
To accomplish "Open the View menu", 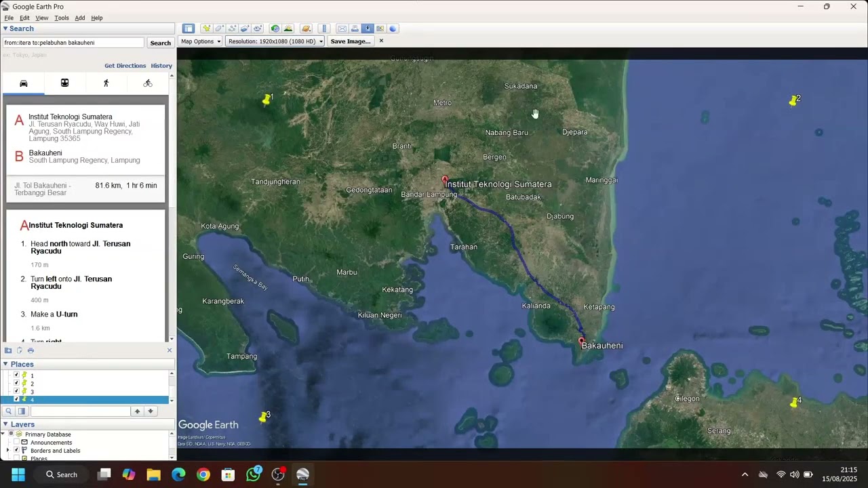I will coord(42,18).
